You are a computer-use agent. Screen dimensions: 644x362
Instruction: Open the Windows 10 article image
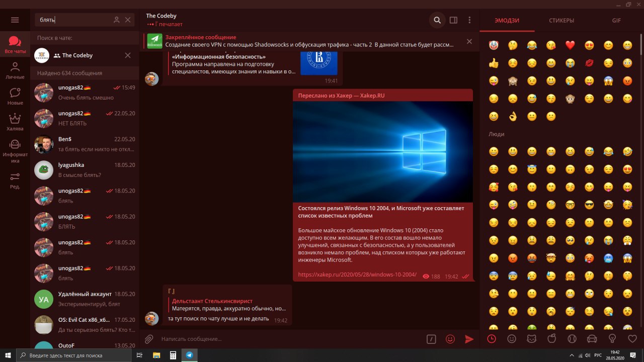[383, 151]
